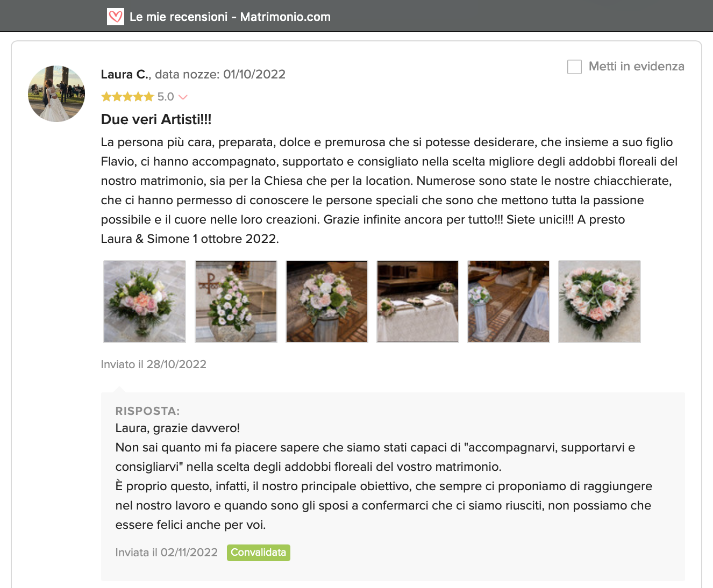Click the Matrimonio.com heart logo icon
This screenshot has height=588, width=713.
point(116,17)
